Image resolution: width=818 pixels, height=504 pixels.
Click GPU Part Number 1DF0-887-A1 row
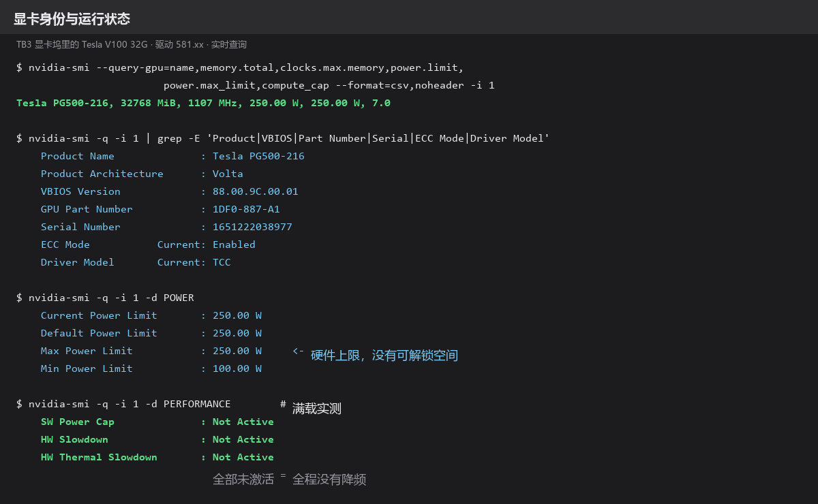(160, 209)
